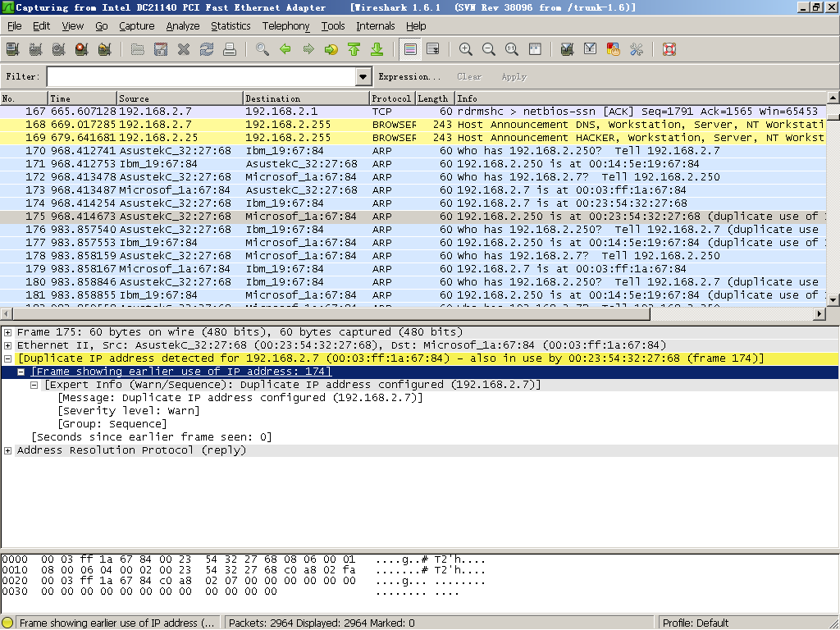Reset zoom to normal size 1:1 icon
Image resolution: width=840 pixels, height=630 pixels.
pyautogui.click(x=512, y=49)
